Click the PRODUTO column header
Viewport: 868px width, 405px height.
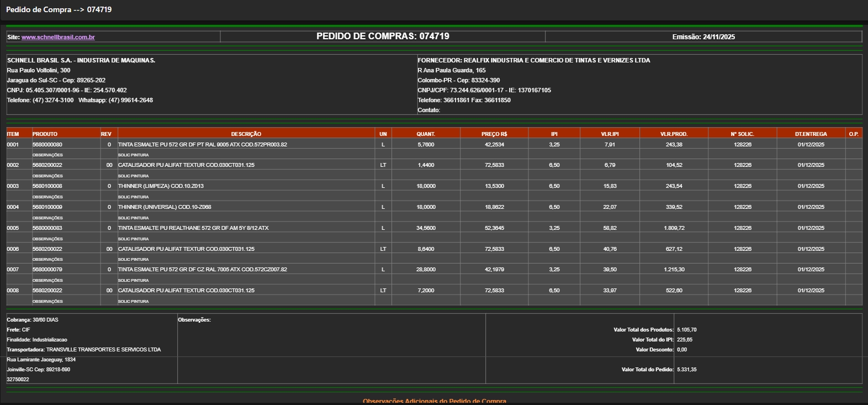tap(45, 134)
